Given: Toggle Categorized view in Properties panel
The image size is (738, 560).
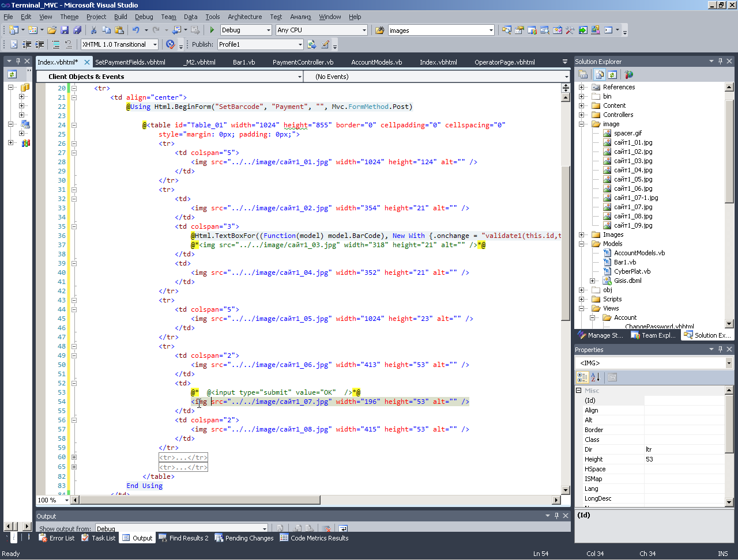Looking at the screenshot, I should 582,377.
